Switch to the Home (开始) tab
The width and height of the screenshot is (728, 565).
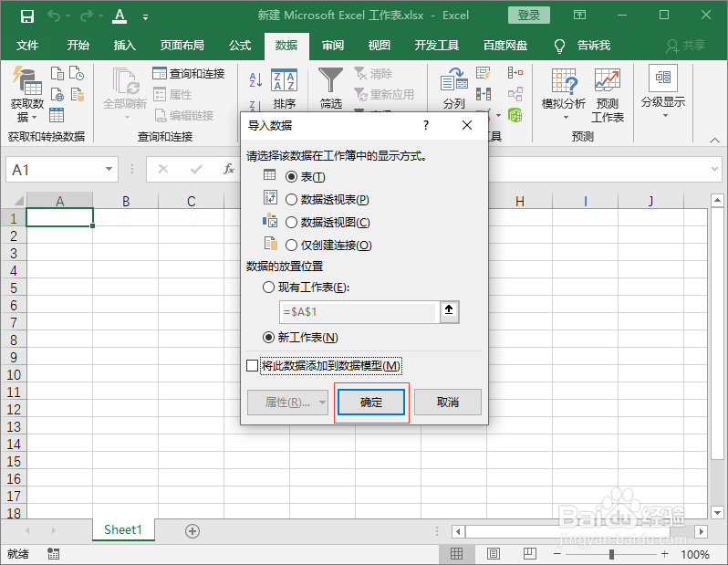tap(78, 46)
